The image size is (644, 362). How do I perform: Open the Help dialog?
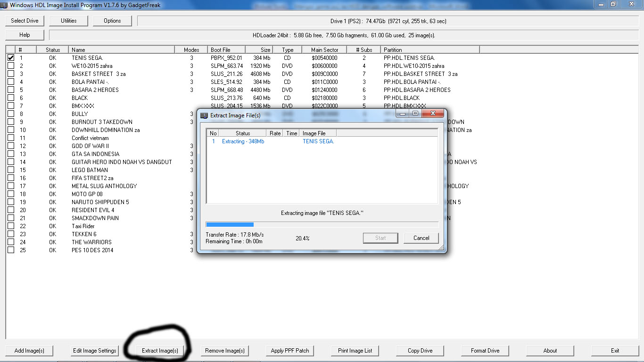(24, 34)
